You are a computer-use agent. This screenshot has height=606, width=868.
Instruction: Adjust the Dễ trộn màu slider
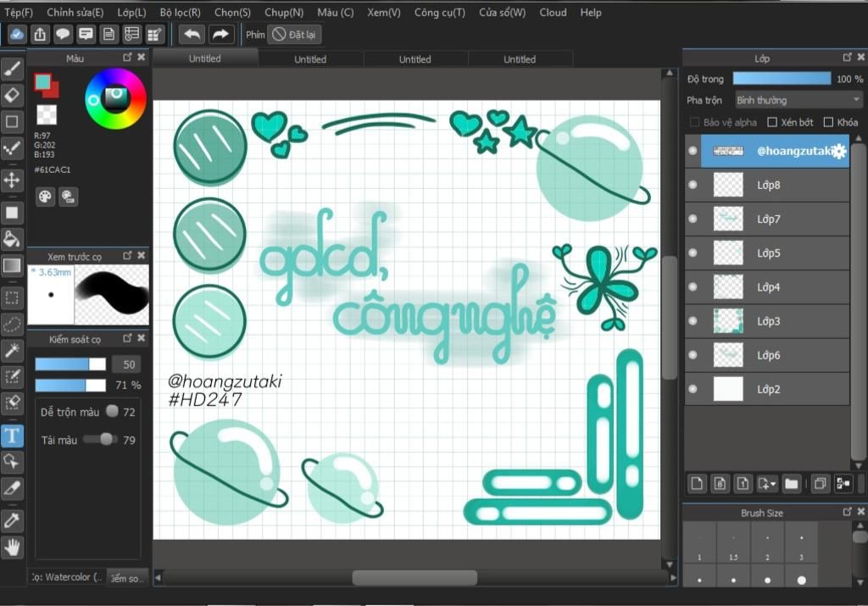pos(113,411)
